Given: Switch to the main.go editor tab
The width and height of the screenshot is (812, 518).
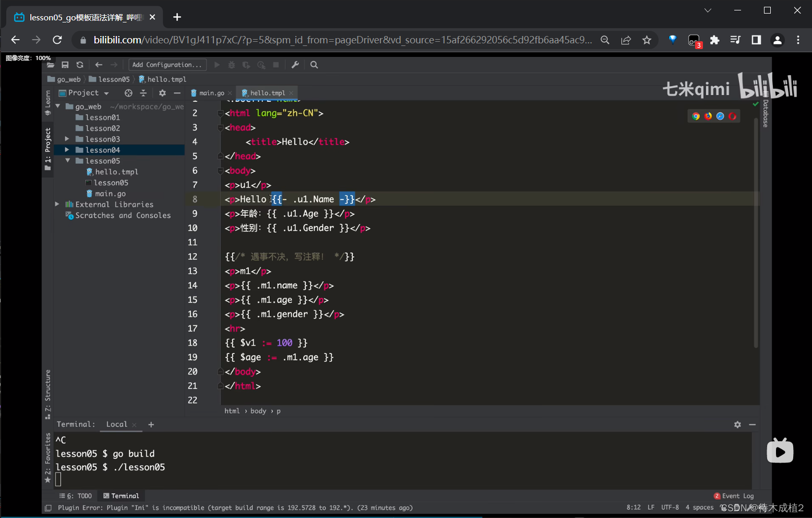Looking at the screenshot, I should (211, 93).
